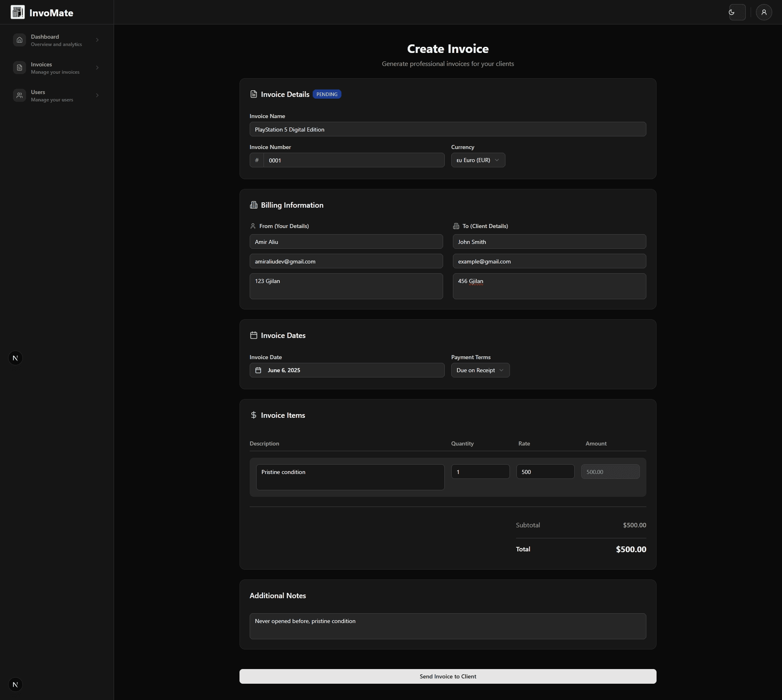Open the Currency dropdown showing Euro (EUR)
The height and width of the screenshot is (700, 782).
click(477, 160)
